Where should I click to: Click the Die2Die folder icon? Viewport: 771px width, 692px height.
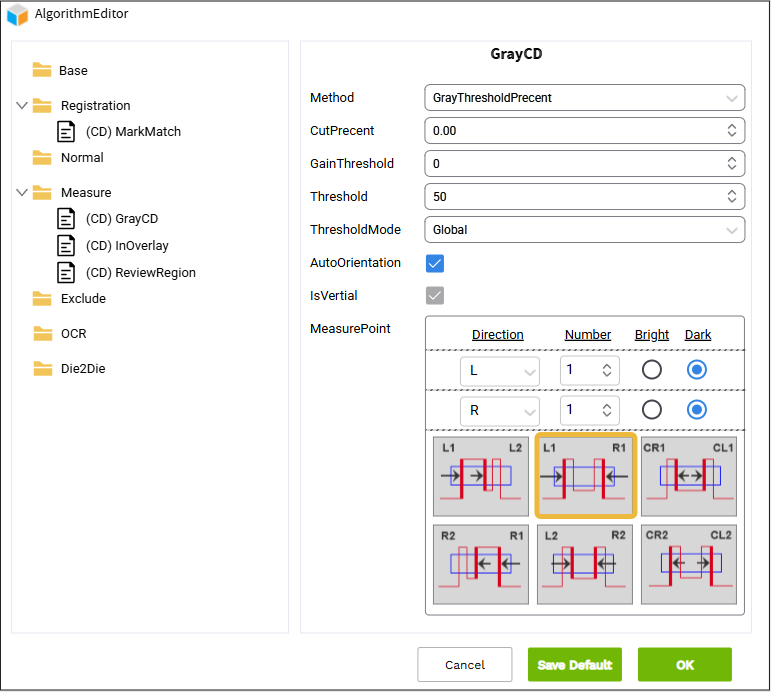click(x=42, y=368)
